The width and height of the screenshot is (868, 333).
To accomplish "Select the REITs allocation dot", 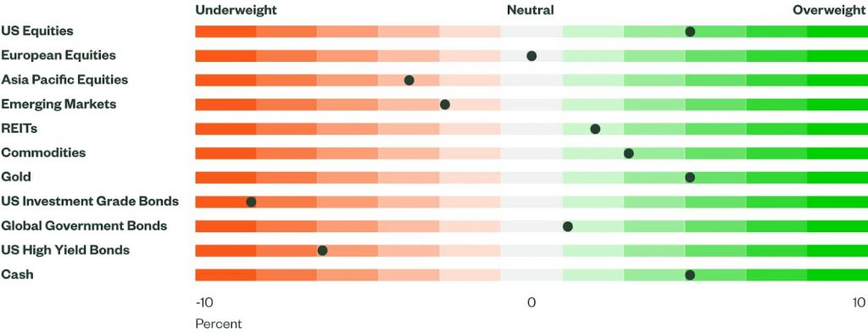I will click(x=595, y=129).
